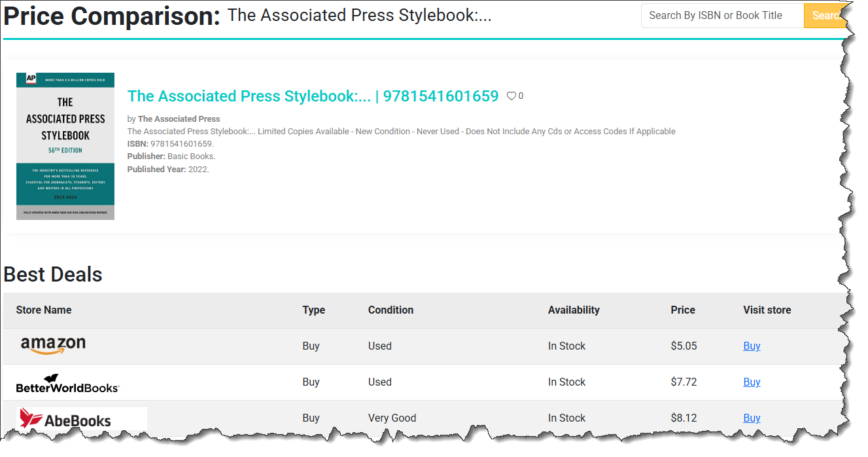Click the Used condition in BetterWorldBooks row
The width and height of the screenshot is (868, 457).
point(380,382)
